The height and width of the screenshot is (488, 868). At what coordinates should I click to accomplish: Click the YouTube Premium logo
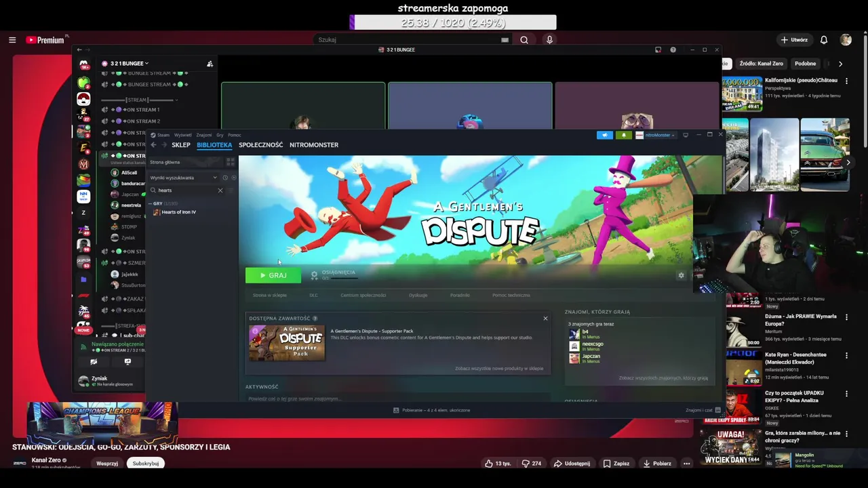coord(45,40)
